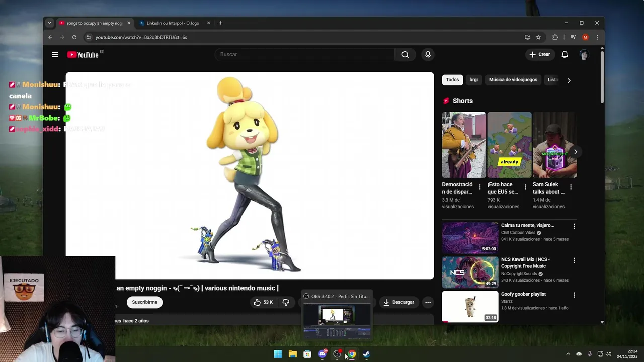Open the YouTube account avatar menu
644x362 pixels.
(584, 55)
